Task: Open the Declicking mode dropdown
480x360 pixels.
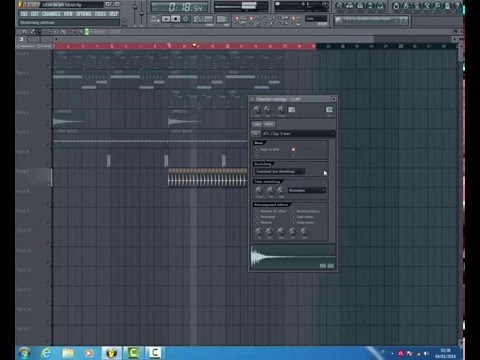Action: (x=279, y=171)
